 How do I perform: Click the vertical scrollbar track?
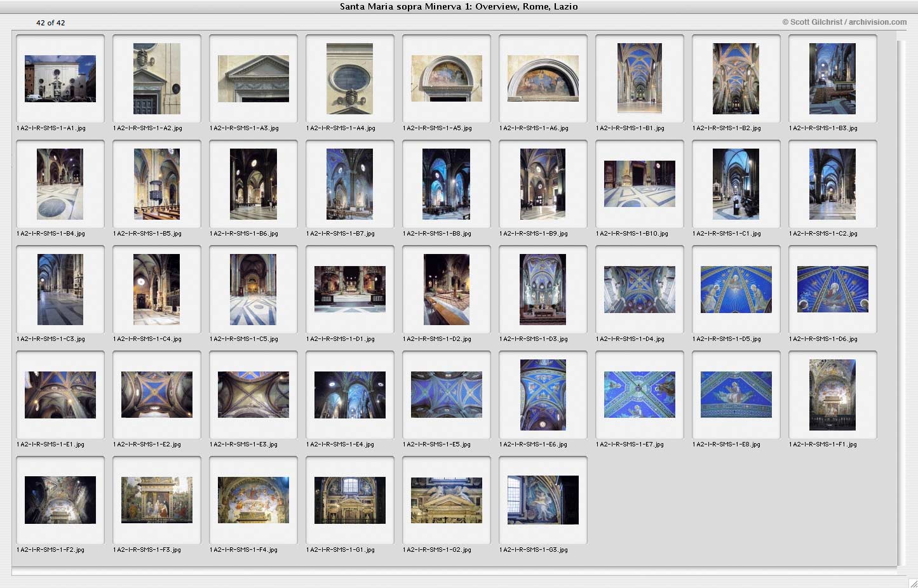click(901, 302)
